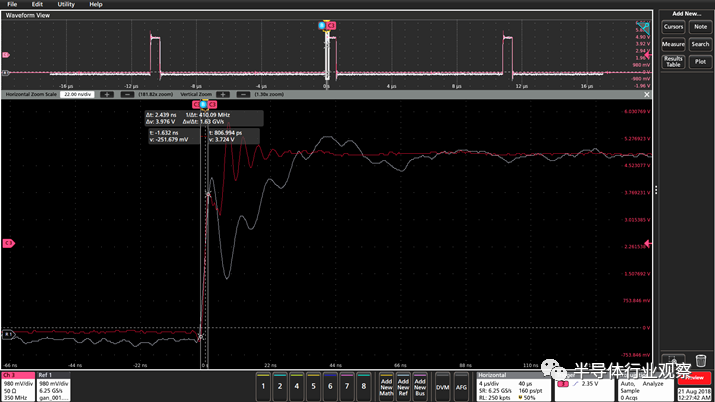Click the date and time readout
The height and width of the screenshot is (402, 715).
point(694,394)
